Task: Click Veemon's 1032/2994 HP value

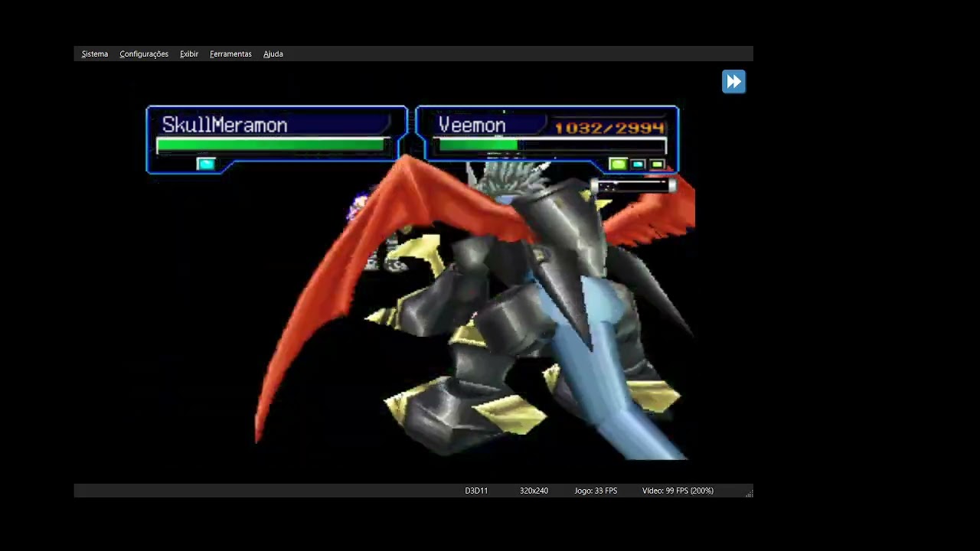Action: tap(609, 128)
